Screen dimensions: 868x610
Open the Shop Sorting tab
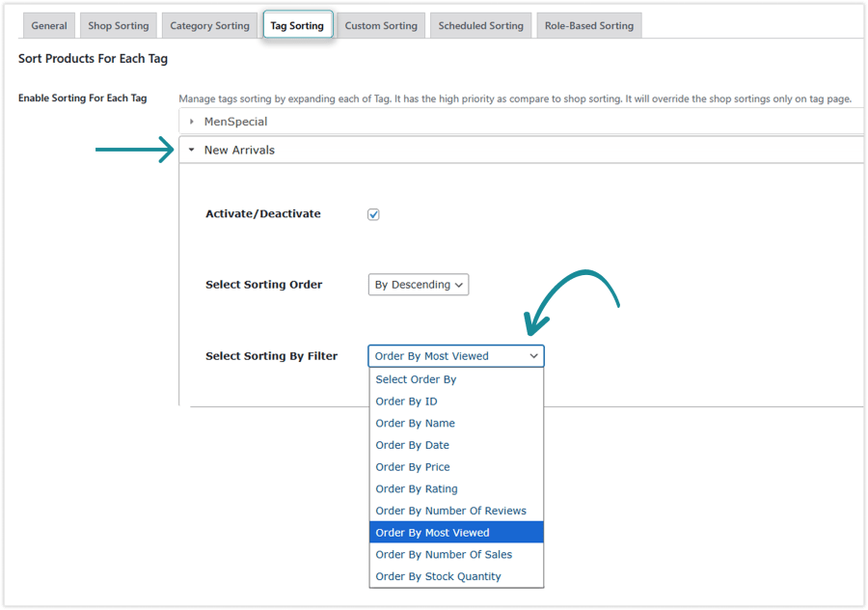pyautogui.click(x=118, y=25)
